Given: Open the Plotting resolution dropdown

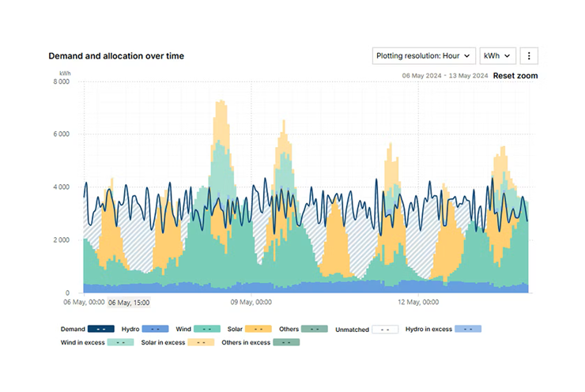Looking at the screenshot, I should [x=424, y=56].
